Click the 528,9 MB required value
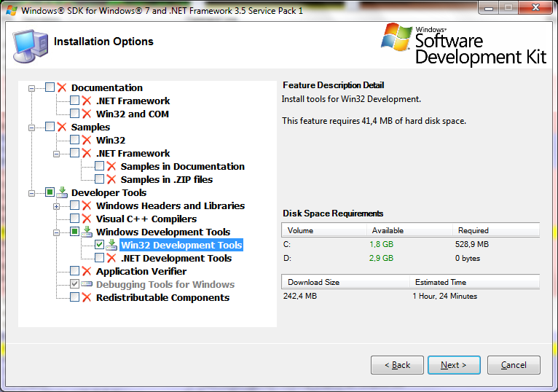 (472, 244)
